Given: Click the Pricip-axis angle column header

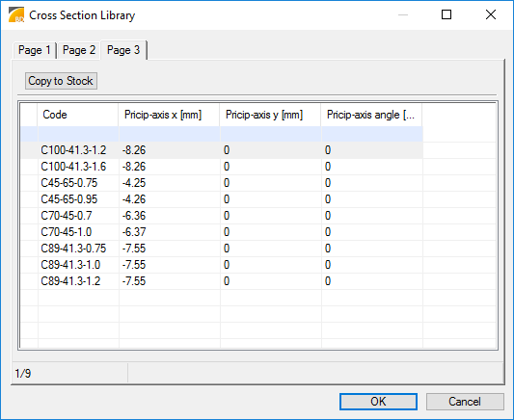Looking at the screenshot, I should point(371,115).
